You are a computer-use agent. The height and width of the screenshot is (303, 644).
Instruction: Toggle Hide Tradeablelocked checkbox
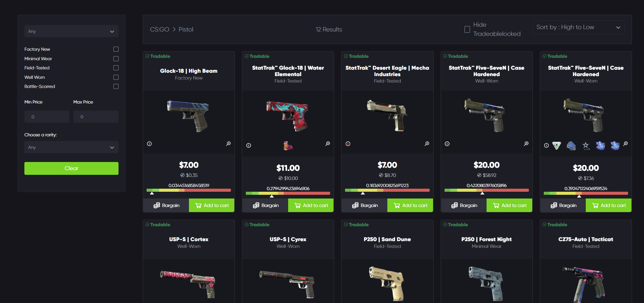tap(467, 29)
